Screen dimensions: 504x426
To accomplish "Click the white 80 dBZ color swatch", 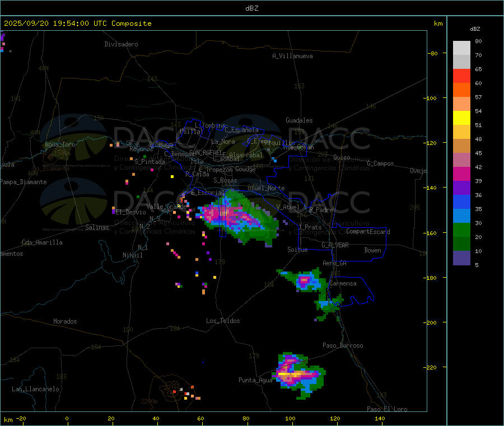I will (x=461, y=48).
